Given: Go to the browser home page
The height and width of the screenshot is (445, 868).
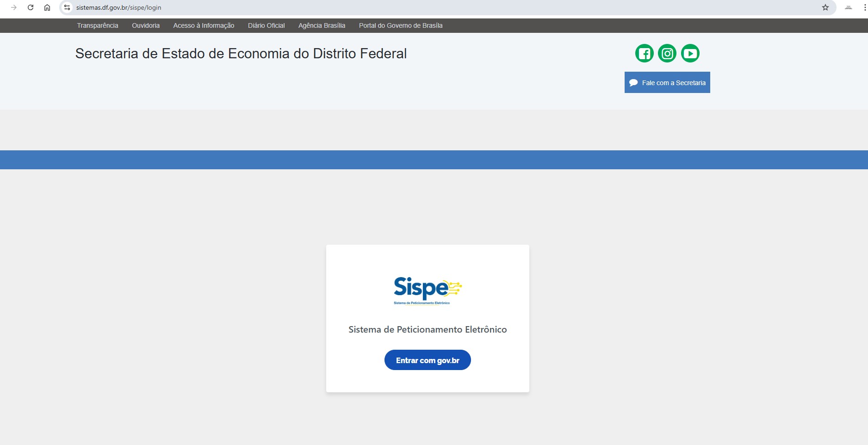Looking at the screenshot, I should click(47, 7).
